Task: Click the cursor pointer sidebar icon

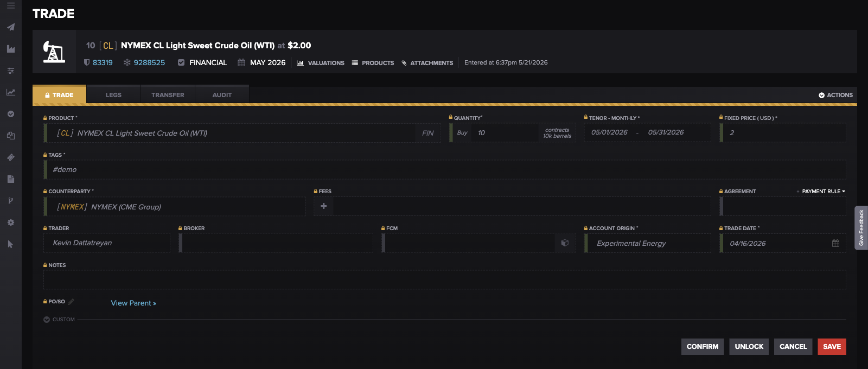Action: coord(10,244)
